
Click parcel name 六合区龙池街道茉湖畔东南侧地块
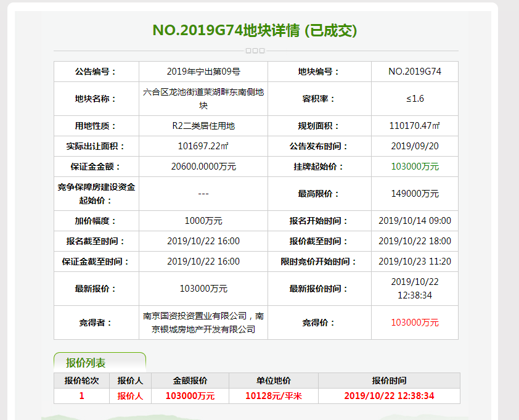203,99
